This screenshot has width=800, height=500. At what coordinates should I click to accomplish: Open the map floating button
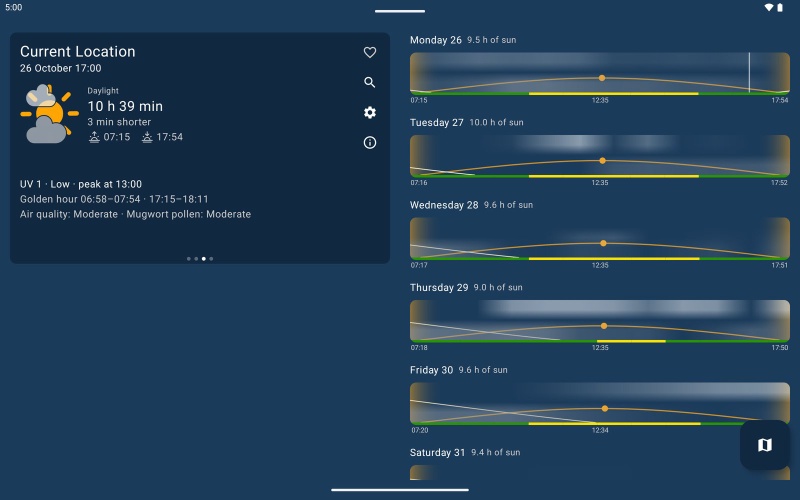coord(765,445)
